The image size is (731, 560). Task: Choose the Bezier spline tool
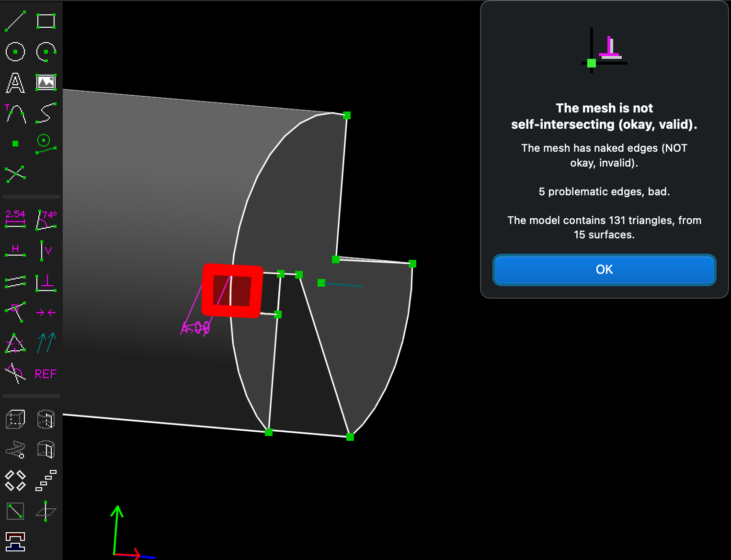click(46, 113)
